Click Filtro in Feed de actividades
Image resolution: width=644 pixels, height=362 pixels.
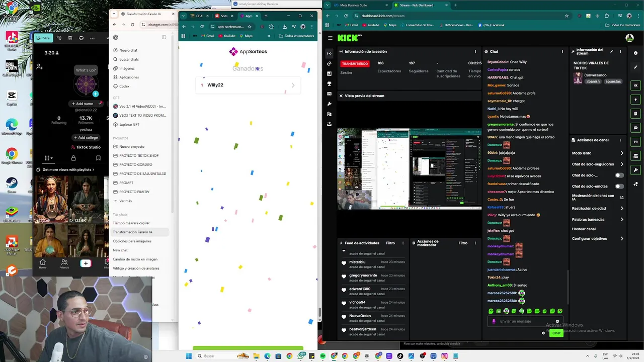click(390, 243)
